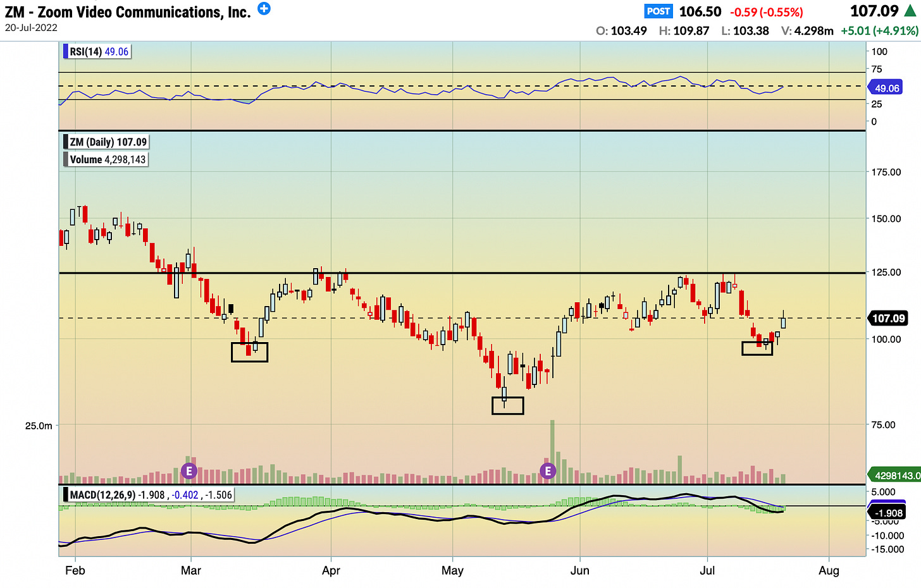Click the L: 103.38 low value
Viewport: 921px width, 588px height.
pyautogui.click(x=745, y=30)
